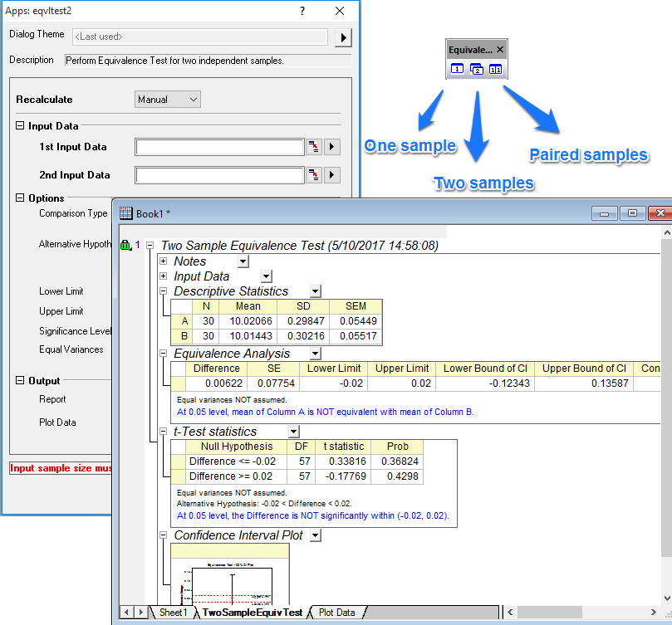The image size is (672, 625).
Task: Click the help question mark in dialog title
Action: [x=302, y=11]
